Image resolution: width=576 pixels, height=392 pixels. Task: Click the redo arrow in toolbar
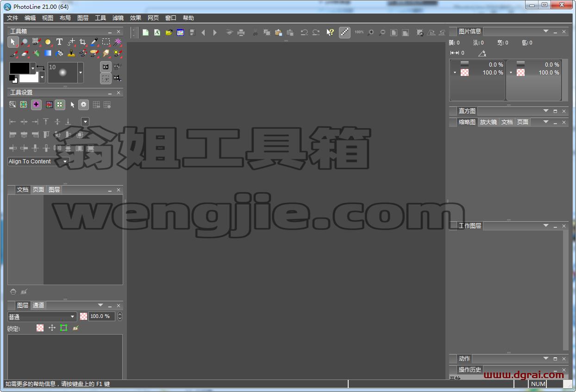click(x=316, y=32)
